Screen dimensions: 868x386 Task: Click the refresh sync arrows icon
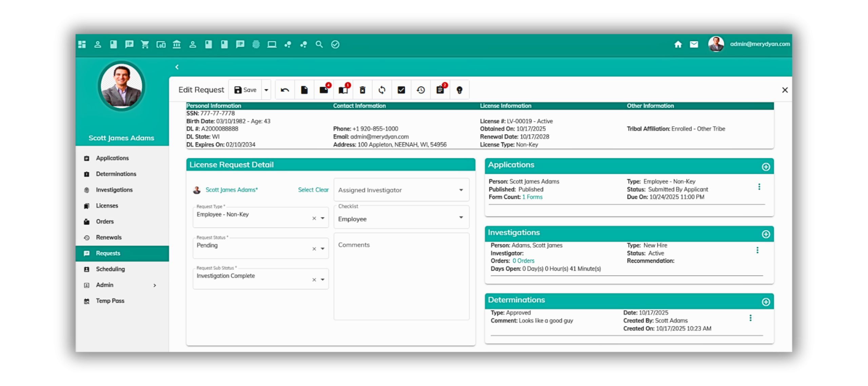point(382,90)
